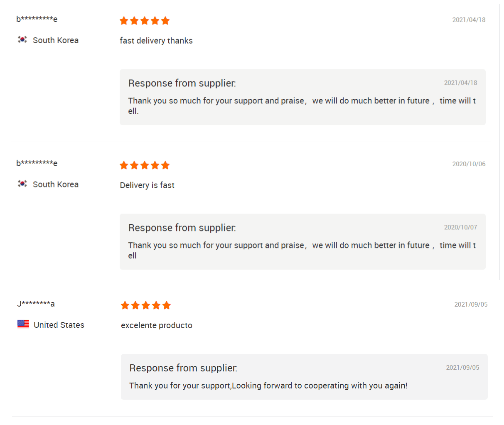Click the "Looking forward to cooperating" supplier reply

click(268, 386)
